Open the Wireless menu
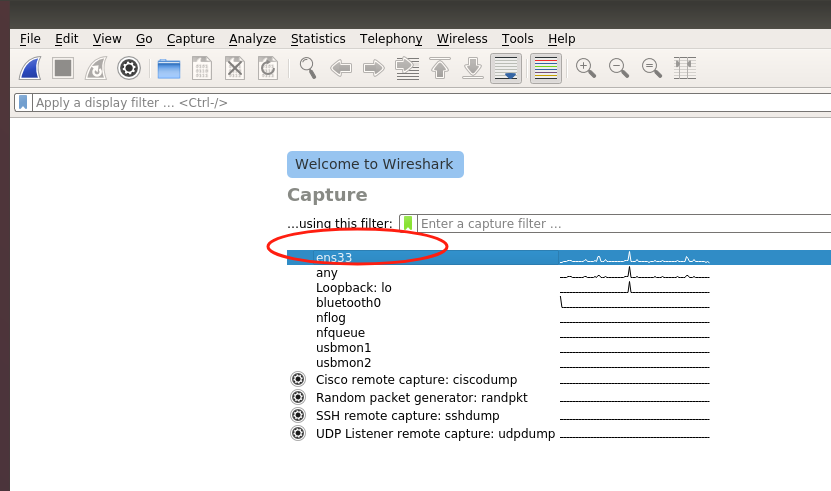Viewport: 831px width, 491px height. (x=462, y=39)
